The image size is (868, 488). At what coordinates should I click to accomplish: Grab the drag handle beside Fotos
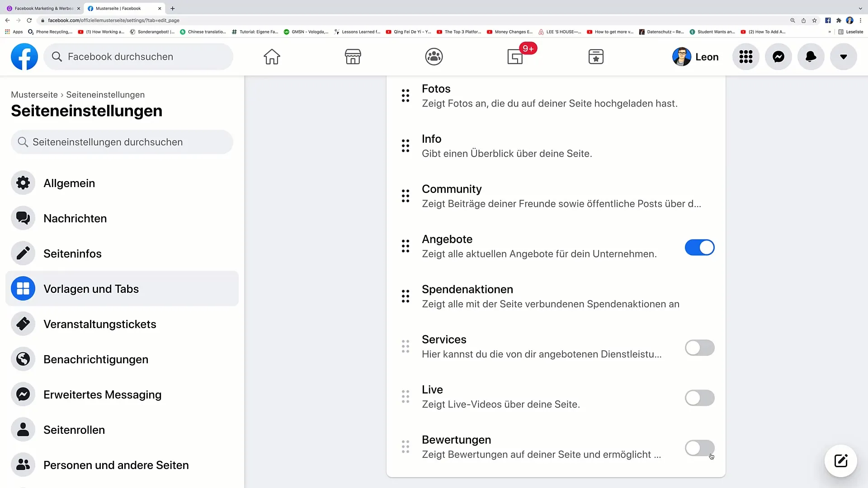[x=406, y=96]
